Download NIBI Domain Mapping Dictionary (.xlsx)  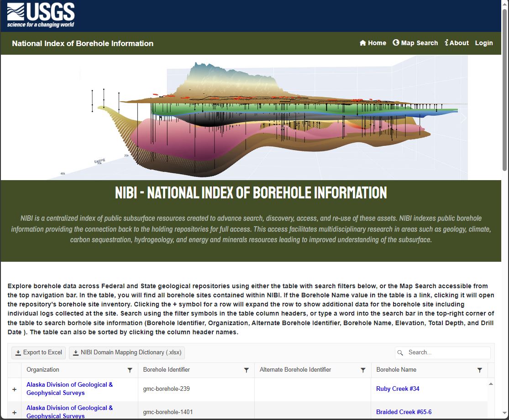pos(127,353)
